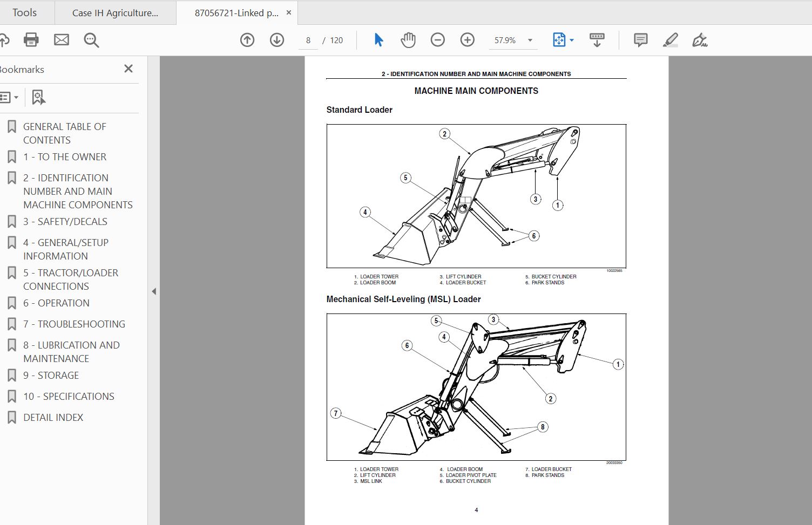
Task: Click the MSL LINK legend entry
Action: pos(371,481)
